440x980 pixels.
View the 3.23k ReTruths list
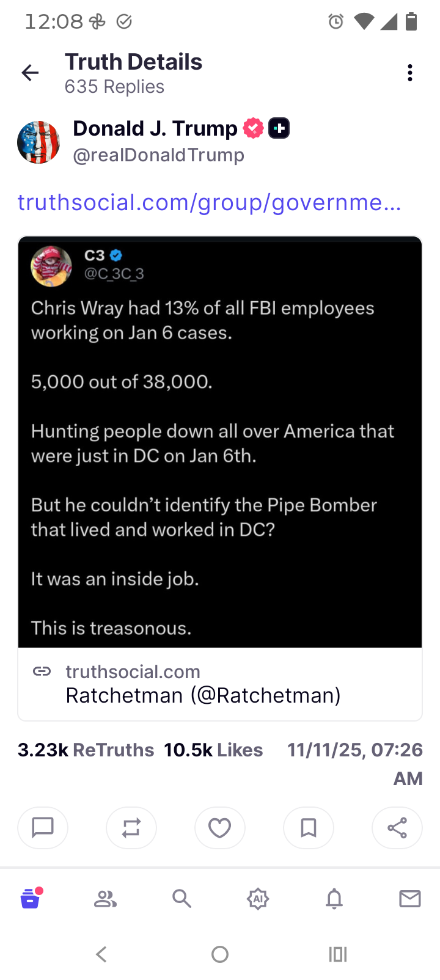pos(86,750)
